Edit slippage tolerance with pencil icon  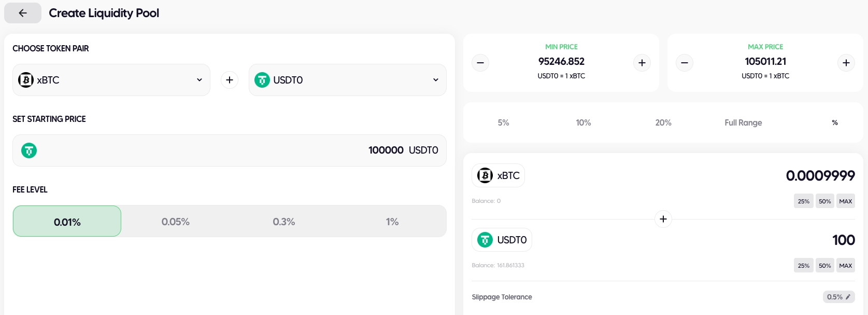[848, 297]
